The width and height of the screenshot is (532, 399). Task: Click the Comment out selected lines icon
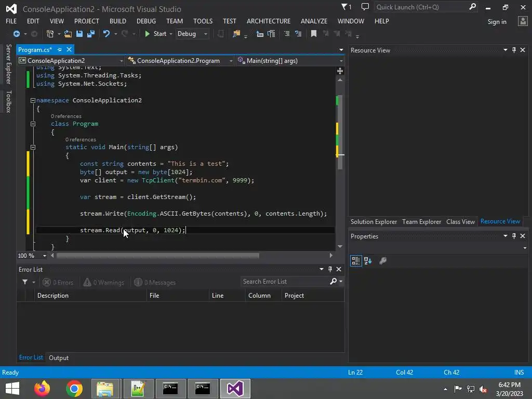tap(287, 34)
